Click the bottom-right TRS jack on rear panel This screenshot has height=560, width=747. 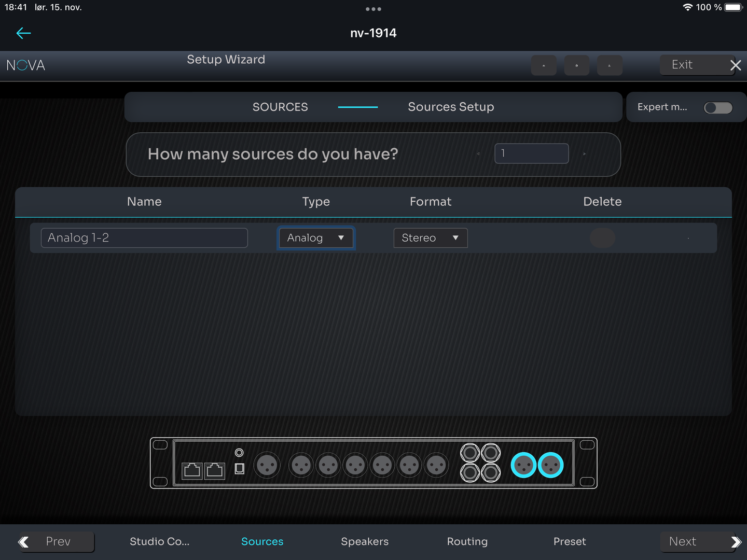tap(491, 472)
